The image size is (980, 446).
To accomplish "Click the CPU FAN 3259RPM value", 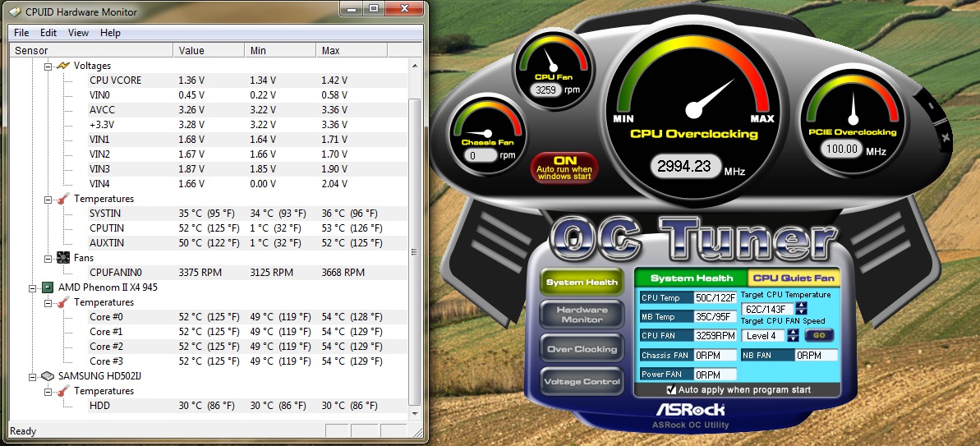I will click(x=715, y=335).
